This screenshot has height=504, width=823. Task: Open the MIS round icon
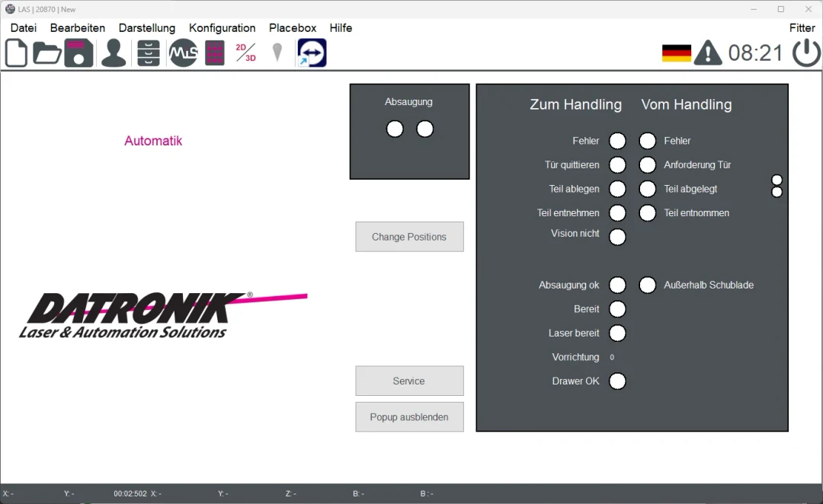183,53
